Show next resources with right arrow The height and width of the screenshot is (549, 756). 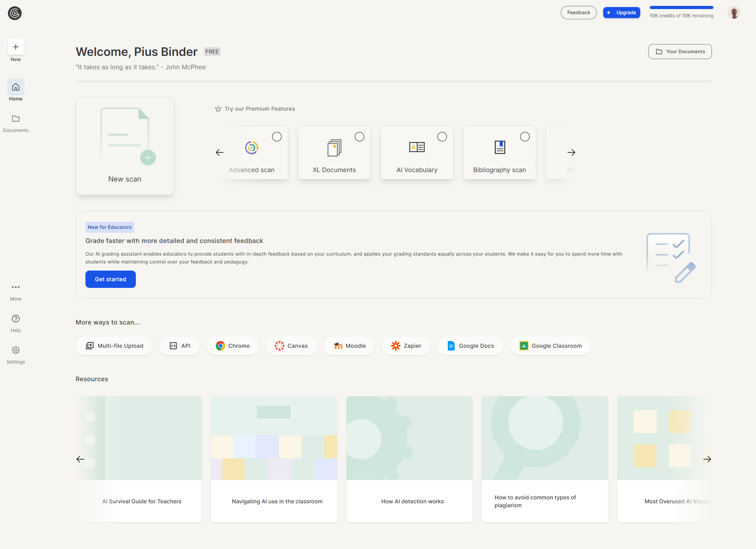coord(707,459)
